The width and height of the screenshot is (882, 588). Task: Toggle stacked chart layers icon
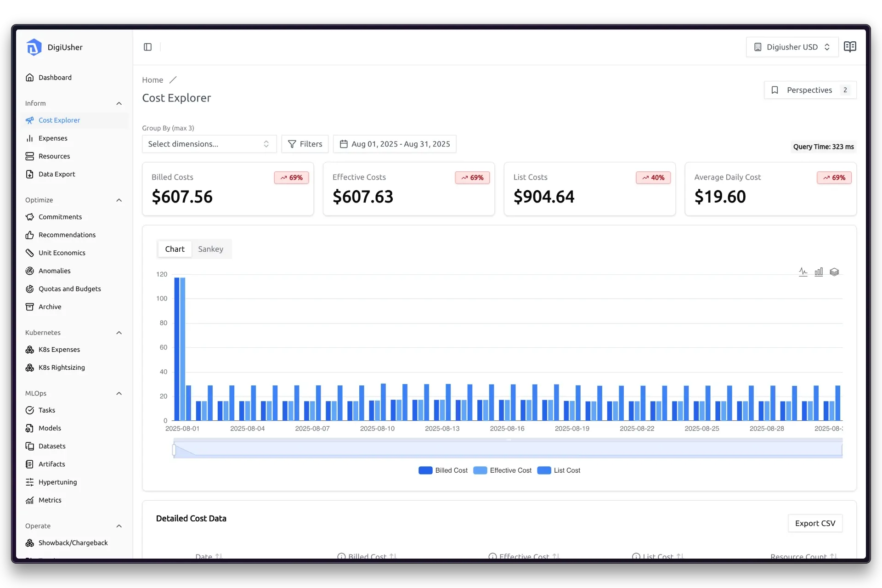pyautogui.click(x=834, y=272)
